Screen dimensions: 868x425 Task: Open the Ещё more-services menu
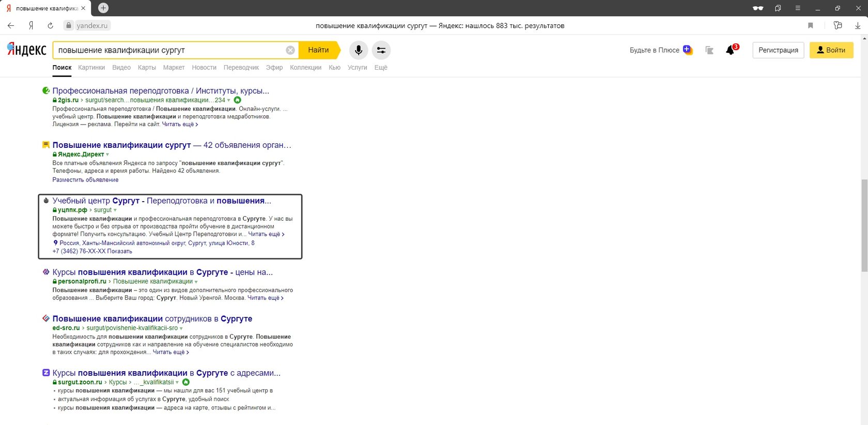(x=381, y=67)
